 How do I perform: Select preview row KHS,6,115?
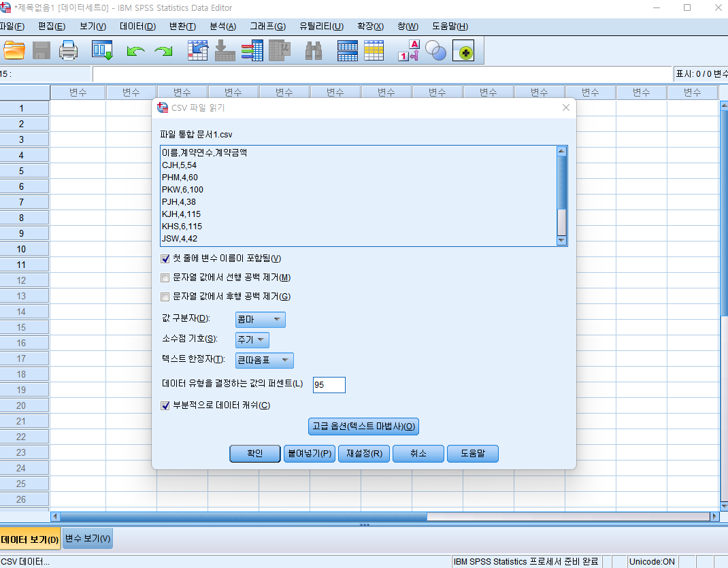[x=182, y=227]
